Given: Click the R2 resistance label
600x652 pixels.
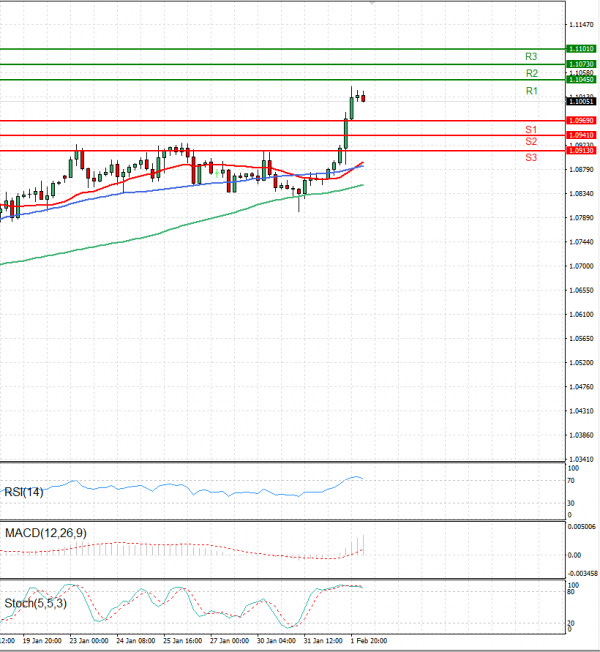Looking at the screenshot, I should coord(531,74).
